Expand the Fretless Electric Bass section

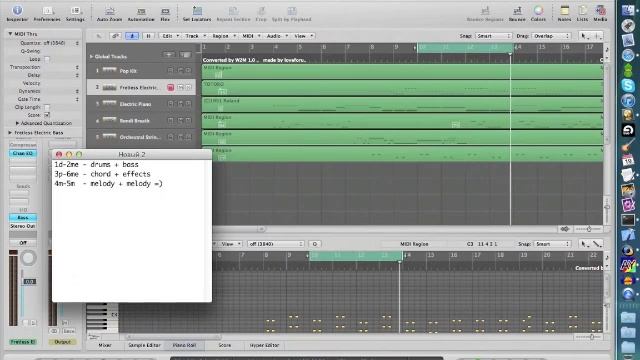tap(10, 133)
